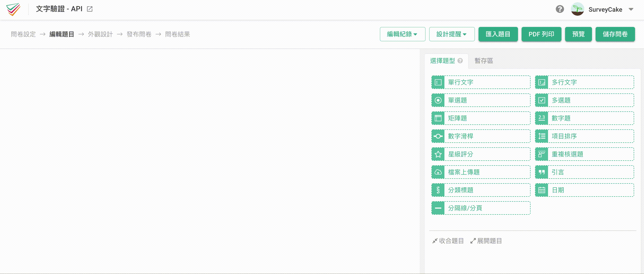
Task: Click the 星級評分 star icon
Action: [438, 154]
